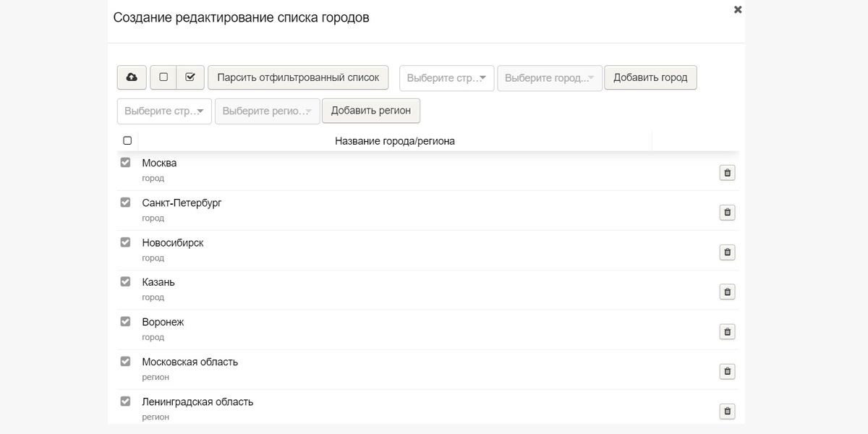
Task: Toggle the header select-all checkbox
Action: point(127,140)
